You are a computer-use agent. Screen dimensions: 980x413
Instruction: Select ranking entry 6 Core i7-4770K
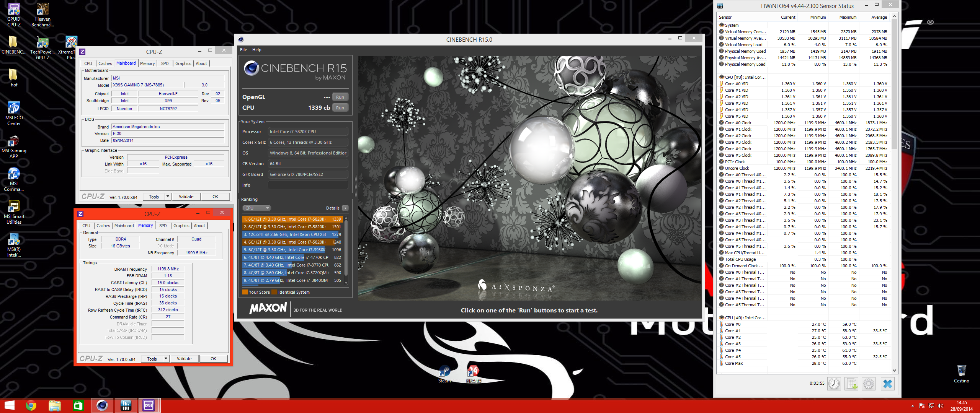[292, 257]
